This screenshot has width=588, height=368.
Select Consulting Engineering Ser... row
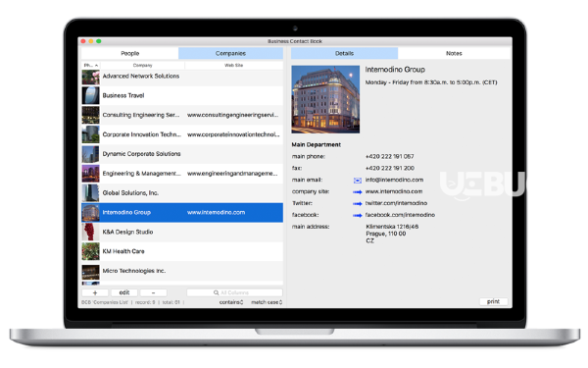coord(182,115)
